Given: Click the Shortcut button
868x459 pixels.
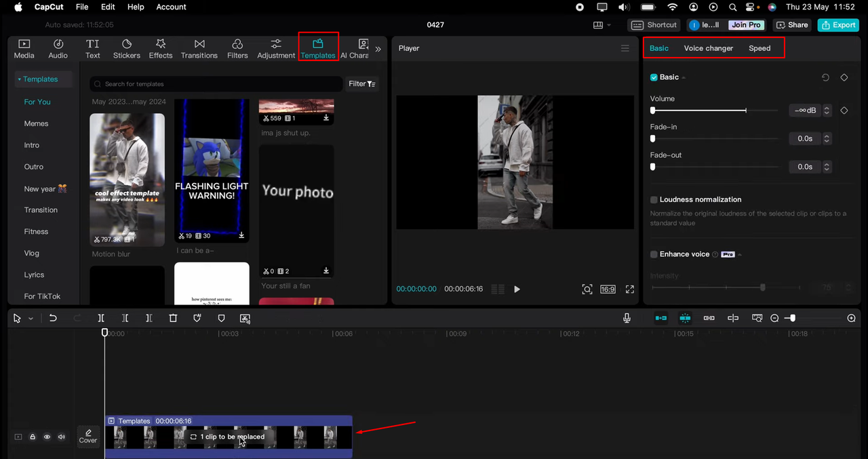Looking at the screenshot, I should pos(654,25).
